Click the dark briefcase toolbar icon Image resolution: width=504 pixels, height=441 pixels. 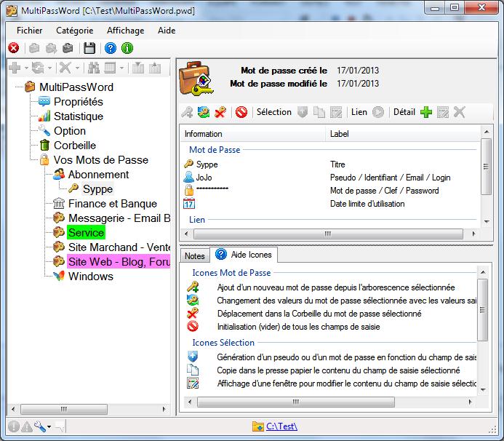68,48
